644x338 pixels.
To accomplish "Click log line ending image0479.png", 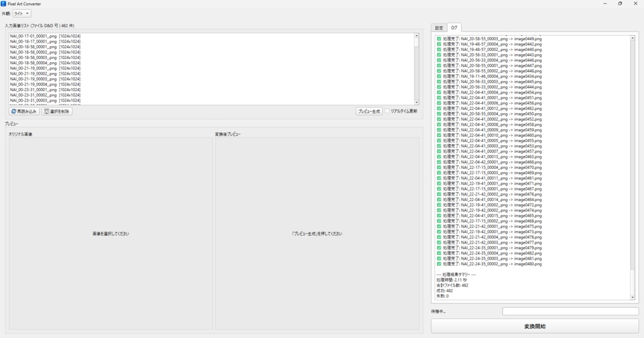I will 489,248.
